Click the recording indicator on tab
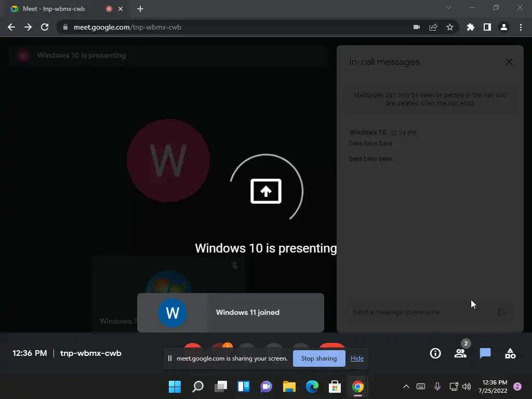Screen dimensions: 532x399 pos(109,9)
